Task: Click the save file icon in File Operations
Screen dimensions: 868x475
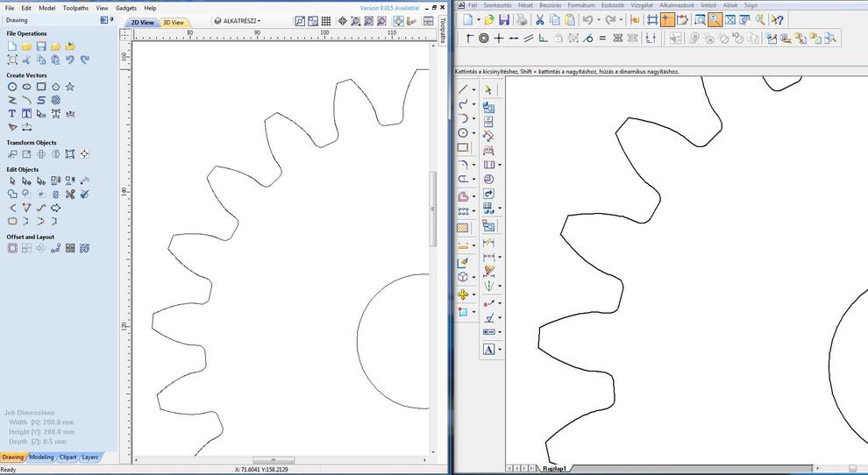Action: (41, 46)
